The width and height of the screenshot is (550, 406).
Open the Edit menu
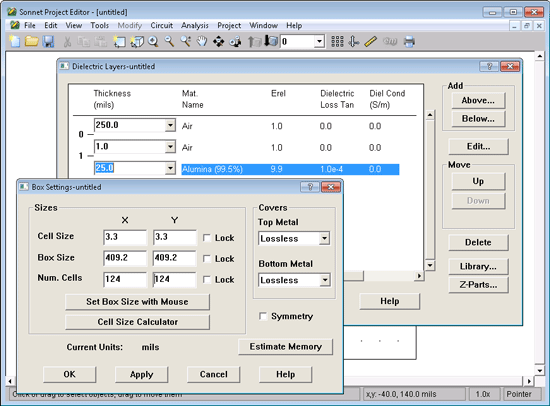pos(51,25)
